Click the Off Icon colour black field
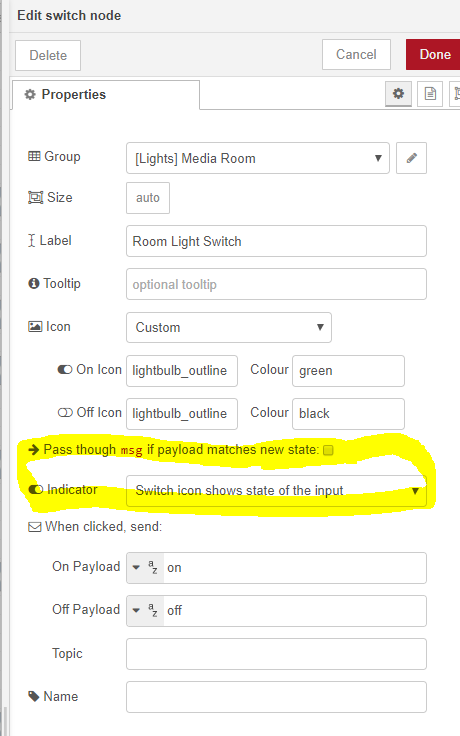460x736 pixels. [x=348, y=414]
